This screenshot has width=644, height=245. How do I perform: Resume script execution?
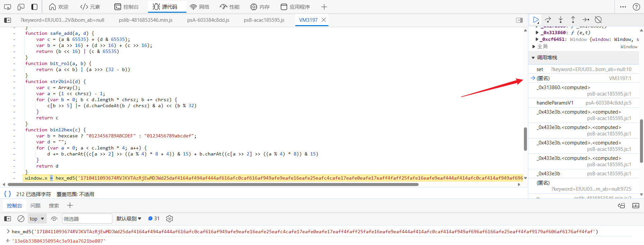point(536,20)
